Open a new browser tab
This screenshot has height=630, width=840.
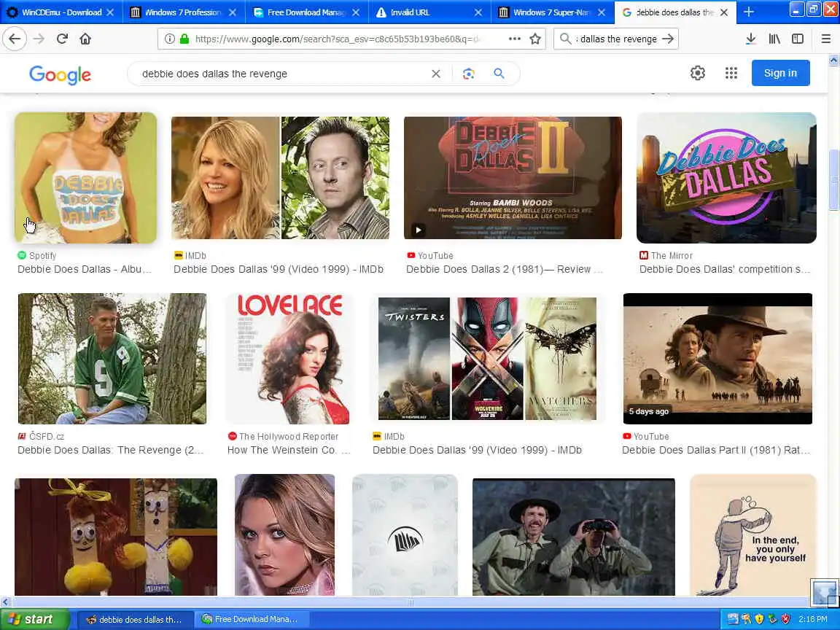(x=749, y=12)
